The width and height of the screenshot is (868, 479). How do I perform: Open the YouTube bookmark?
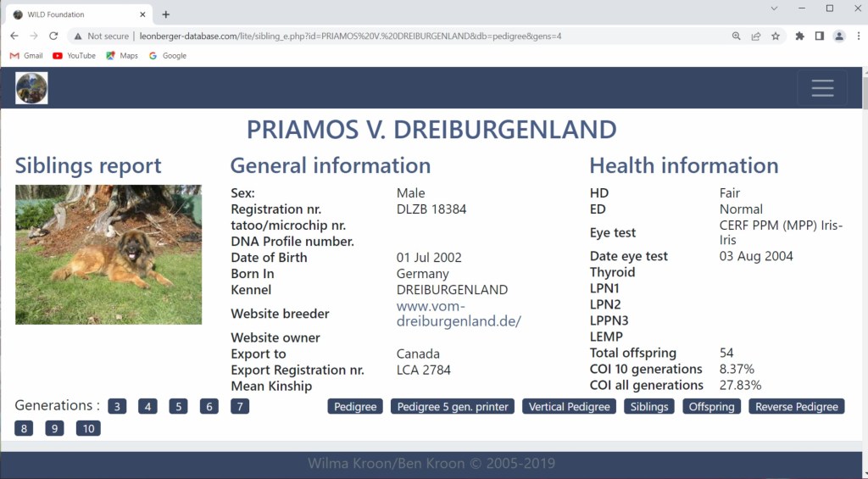point(75,55)
